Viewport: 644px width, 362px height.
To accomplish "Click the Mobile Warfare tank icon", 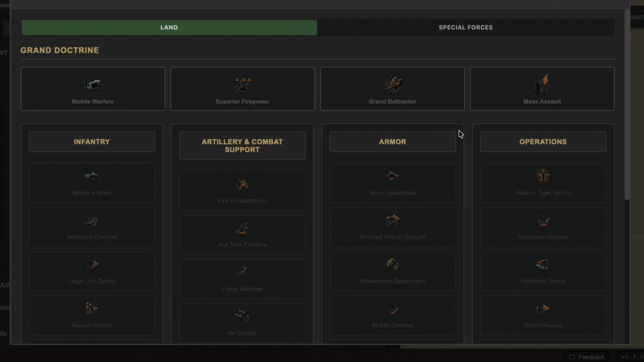I will point(93,84).
